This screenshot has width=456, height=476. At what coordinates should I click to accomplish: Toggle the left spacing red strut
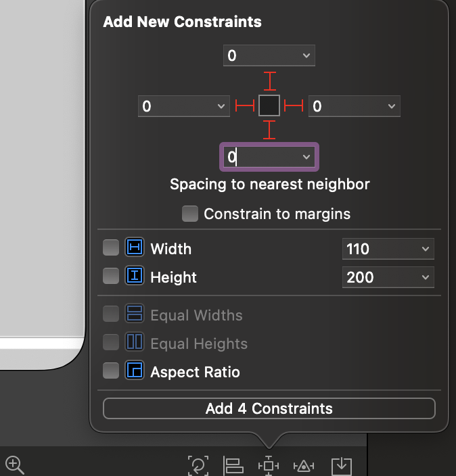pos(245,105)
